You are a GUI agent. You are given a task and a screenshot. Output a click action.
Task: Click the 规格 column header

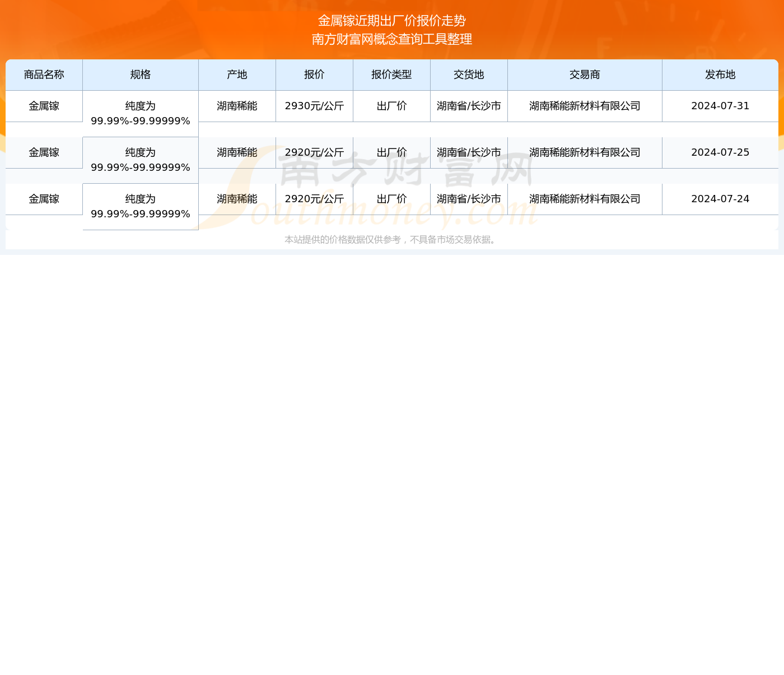(x=141, y=75)
